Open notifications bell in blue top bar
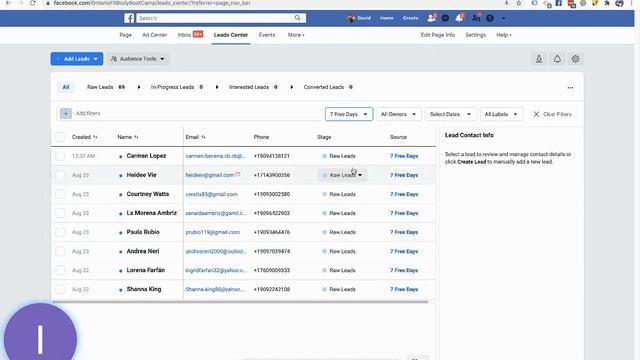 (x=460, y=18)
